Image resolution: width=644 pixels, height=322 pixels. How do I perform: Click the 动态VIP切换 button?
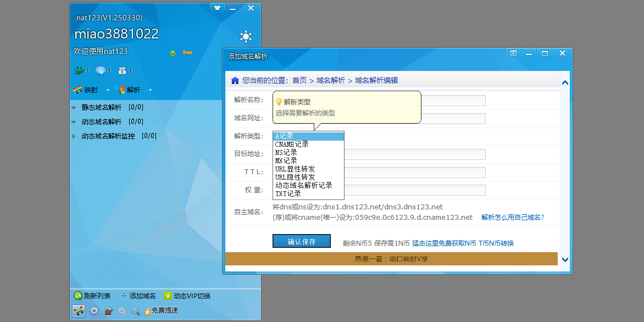pyautogui.click(x=187, y=296)
